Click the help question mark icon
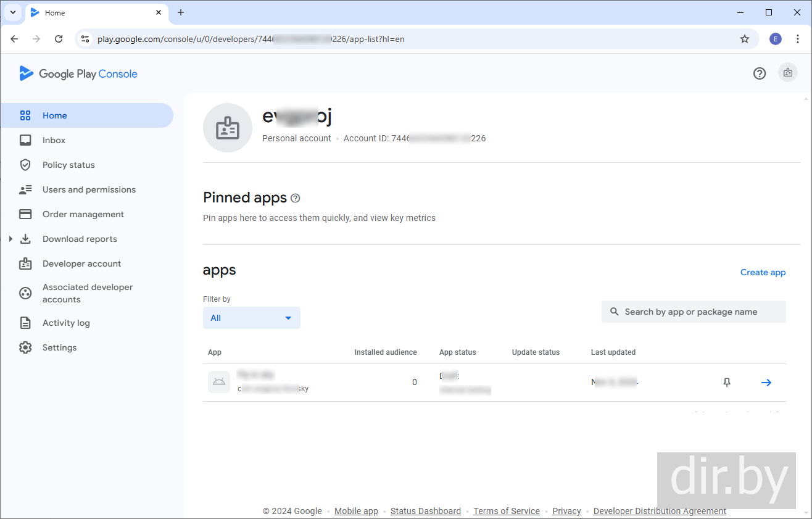The image size is (812, 519). [x=760, y=73]
